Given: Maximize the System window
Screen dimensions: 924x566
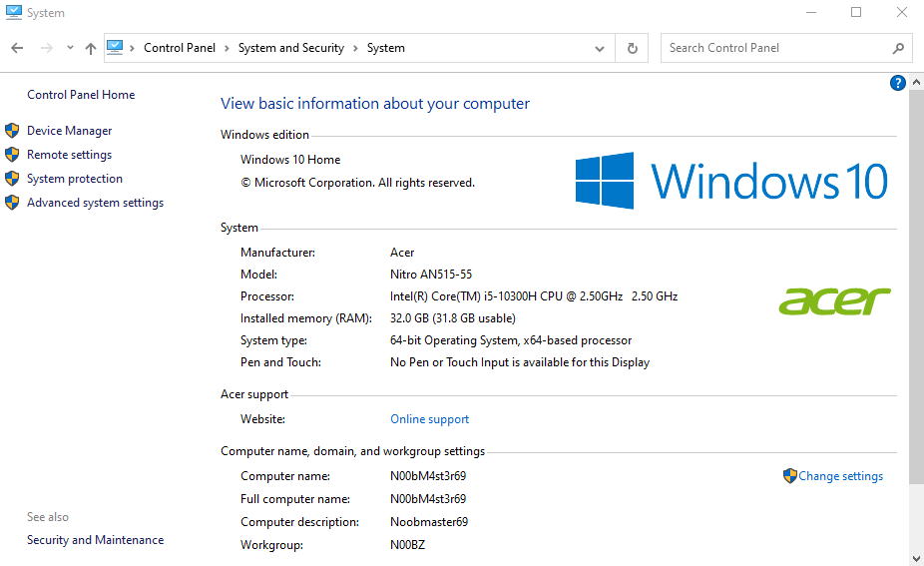Looking at the screenshot, I should click(856, 12).
